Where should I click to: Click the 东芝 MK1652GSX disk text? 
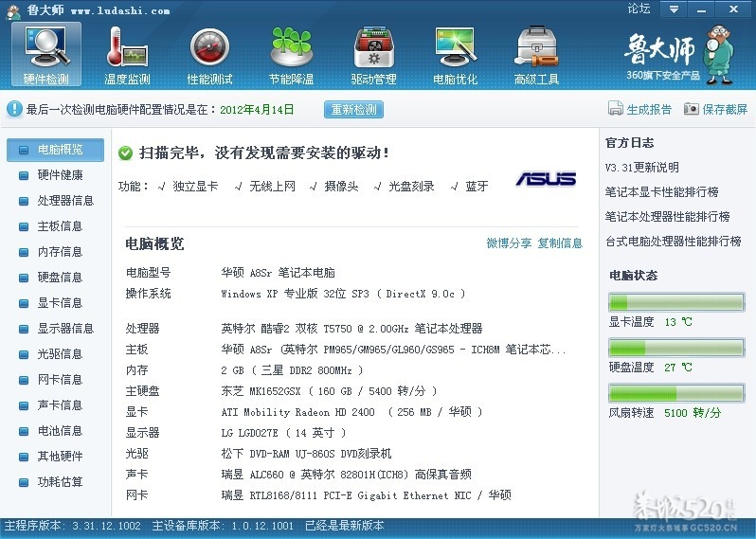pos(330,391)
